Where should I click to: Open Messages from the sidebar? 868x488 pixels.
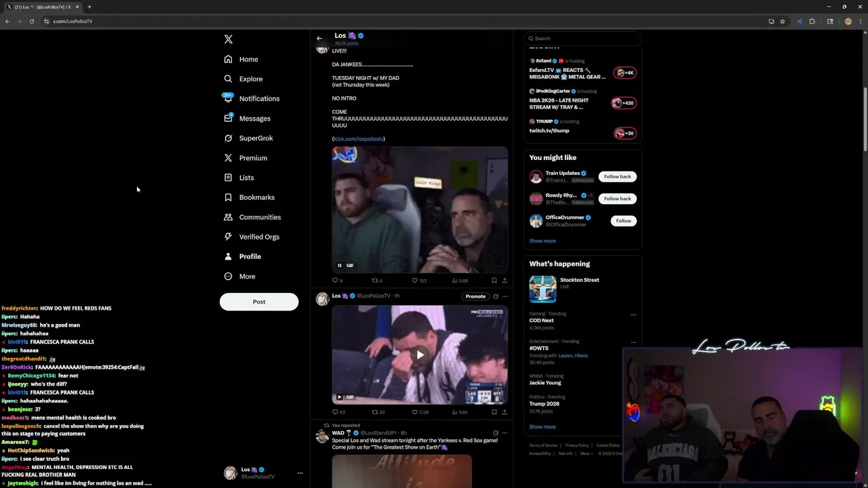point(248,119)
